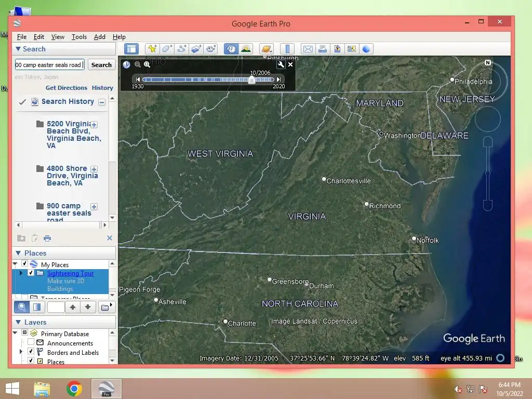Show sunlight across the landscape icon
Viewport: 532px width, 399px height.
click(246, 49)
